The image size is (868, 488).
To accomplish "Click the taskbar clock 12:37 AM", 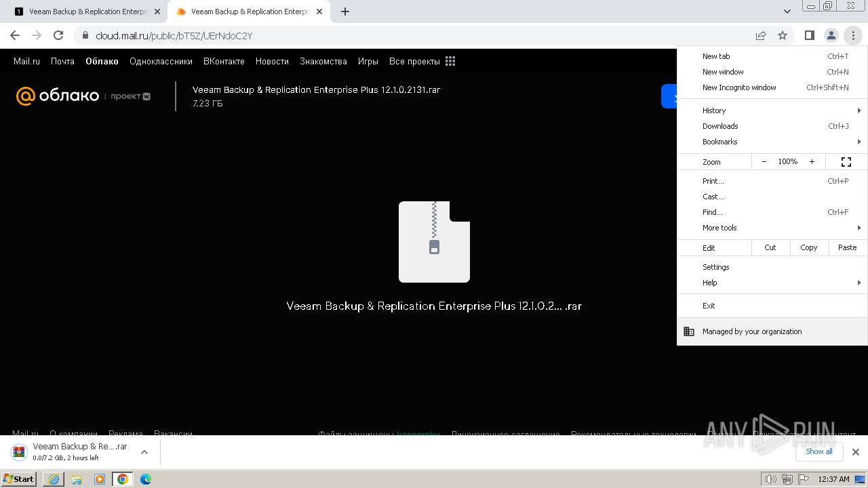I will point(834,479).
